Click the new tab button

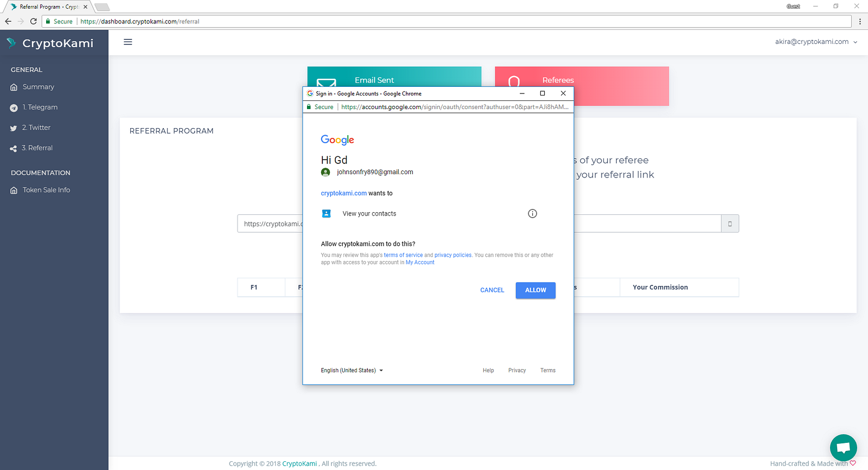[x=102, y=7]
